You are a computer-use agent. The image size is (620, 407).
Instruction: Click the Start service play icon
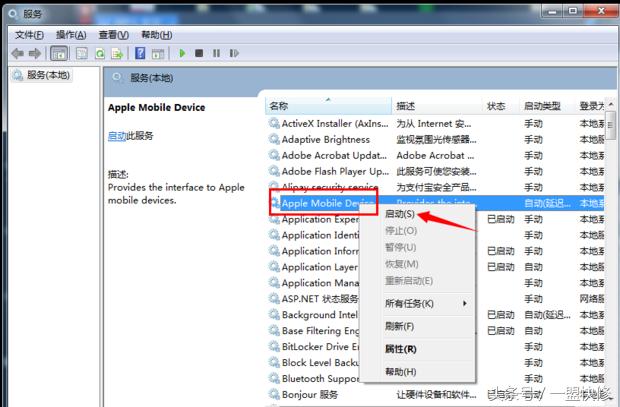pos(182,53)
